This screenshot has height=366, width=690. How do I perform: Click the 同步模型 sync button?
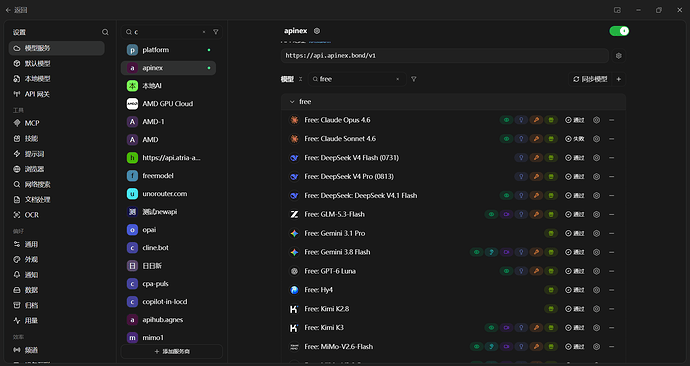590,79
